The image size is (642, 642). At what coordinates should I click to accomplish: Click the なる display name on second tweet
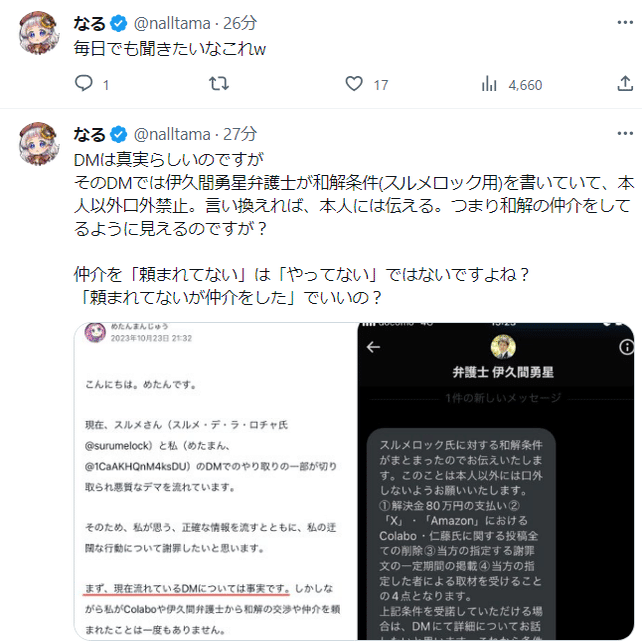90,134
